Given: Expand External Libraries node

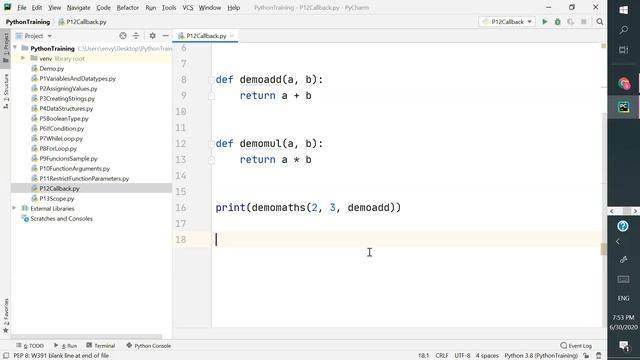Looking at the screenshot, I should coord(14,208).
